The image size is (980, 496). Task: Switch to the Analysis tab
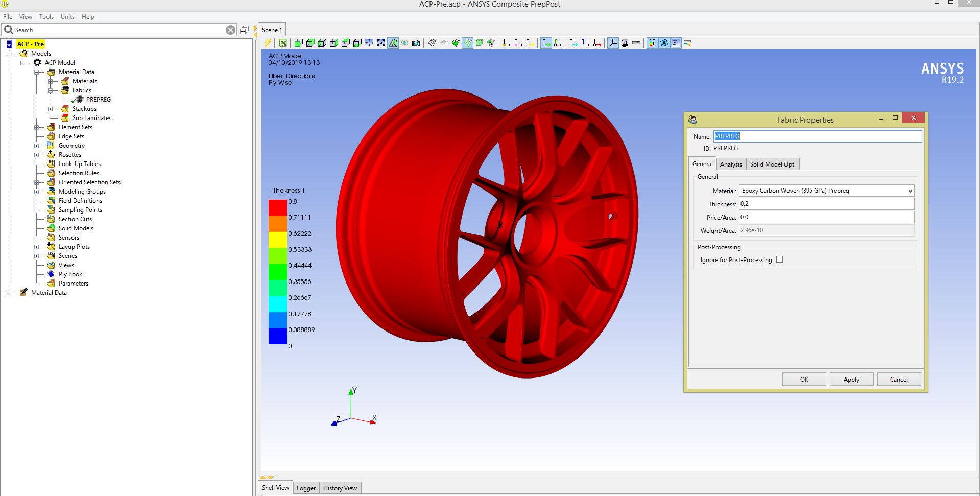(731, 164)
